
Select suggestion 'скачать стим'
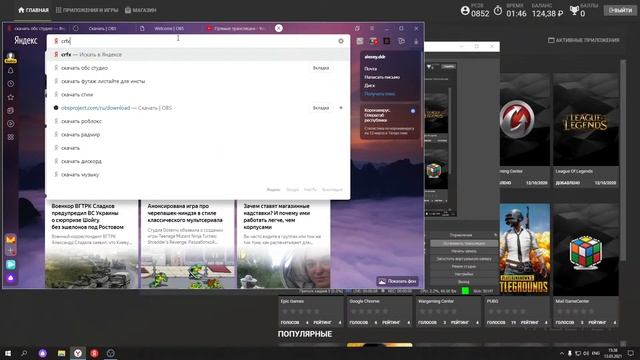(198, 94)
